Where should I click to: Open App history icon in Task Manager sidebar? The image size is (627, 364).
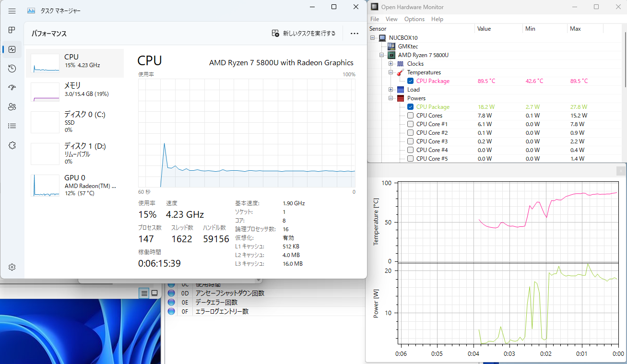pos(12,69)
